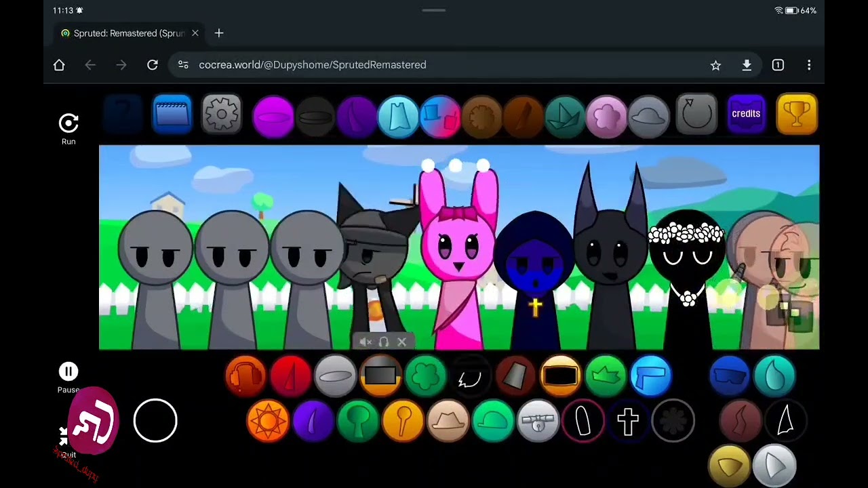
Task: Select the black gear-flower icon with gray ring
Action: pyautogui.click(x=673, y=421)
